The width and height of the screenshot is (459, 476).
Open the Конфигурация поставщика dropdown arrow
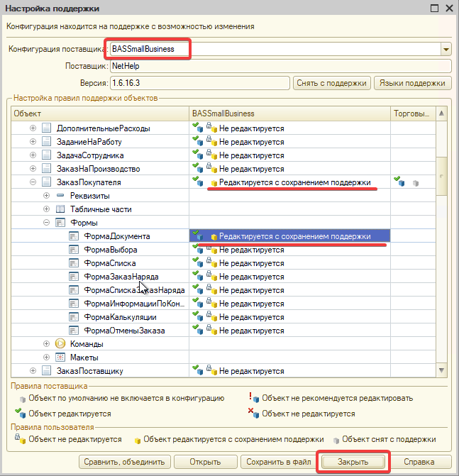(x=446, y=50)
